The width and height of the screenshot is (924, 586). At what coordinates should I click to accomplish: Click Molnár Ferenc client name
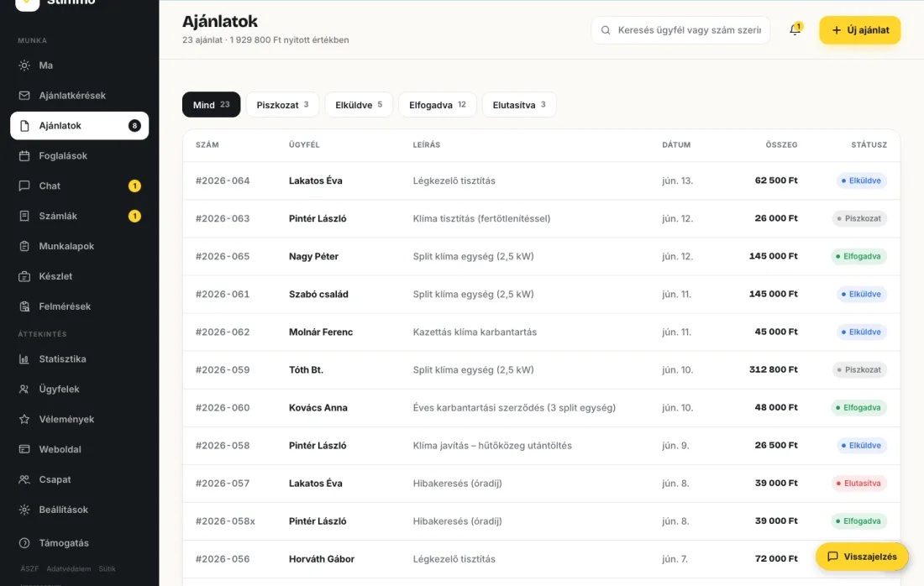[x=321, y=332]
